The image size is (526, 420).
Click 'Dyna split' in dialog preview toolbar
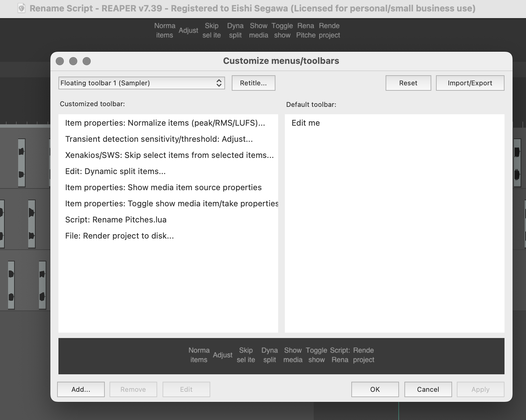click(x=269, y=355)
